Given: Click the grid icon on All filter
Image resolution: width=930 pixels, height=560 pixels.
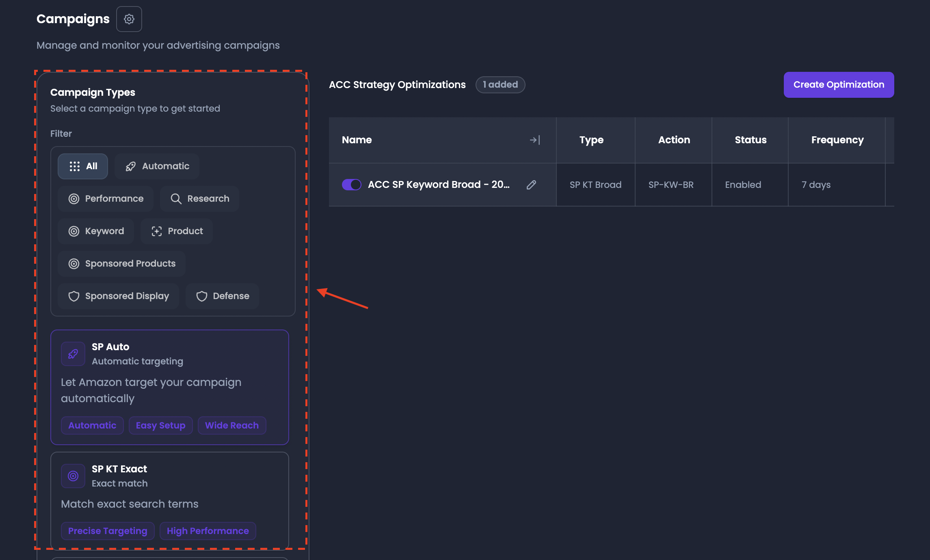Looking at the screenshot, I should coord(74,166).
